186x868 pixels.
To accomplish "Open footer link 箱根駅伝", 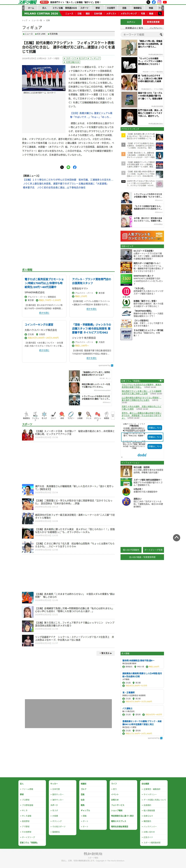I will coord(56,832).
